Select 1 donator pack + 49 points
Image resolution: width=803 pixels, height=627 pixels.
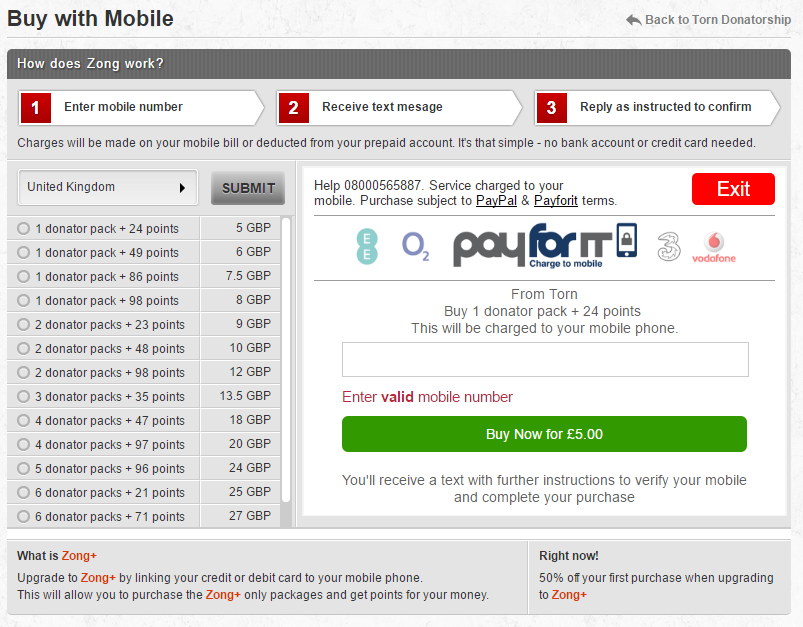(24, 253)
